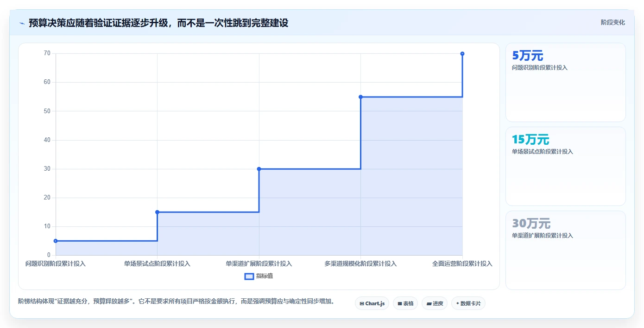The height and width of the screenshot is (328, 644).
Task: Select the 表格 chip
Action: [x=405, y=303]
